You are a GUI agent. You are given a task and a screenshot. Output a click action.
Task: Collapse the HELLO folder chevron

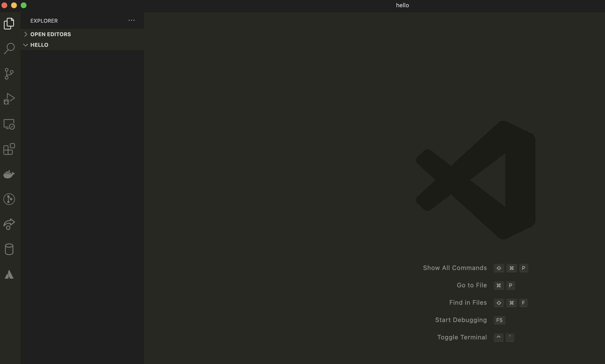click(26, 45)
